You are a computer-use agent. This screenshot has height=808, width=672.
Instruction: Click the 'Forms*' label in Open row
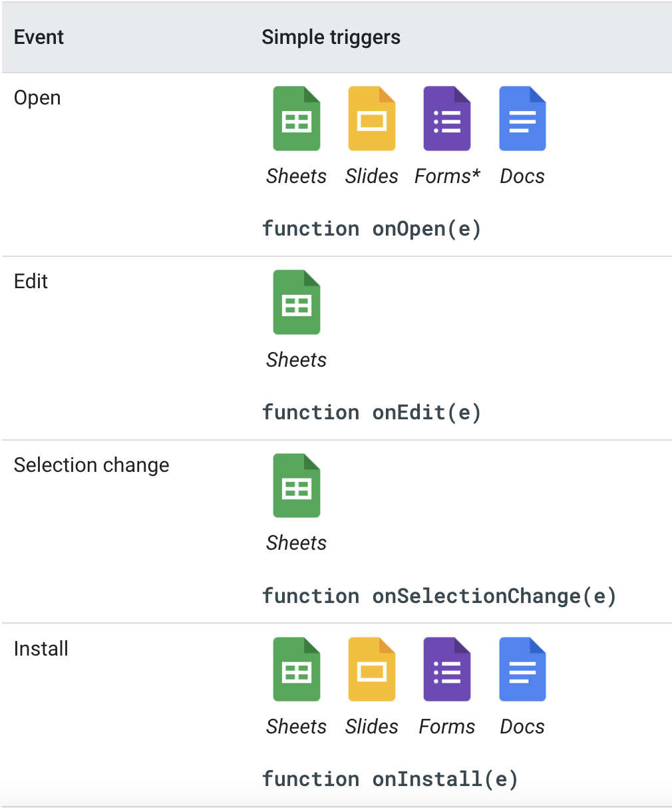[447, 176]
